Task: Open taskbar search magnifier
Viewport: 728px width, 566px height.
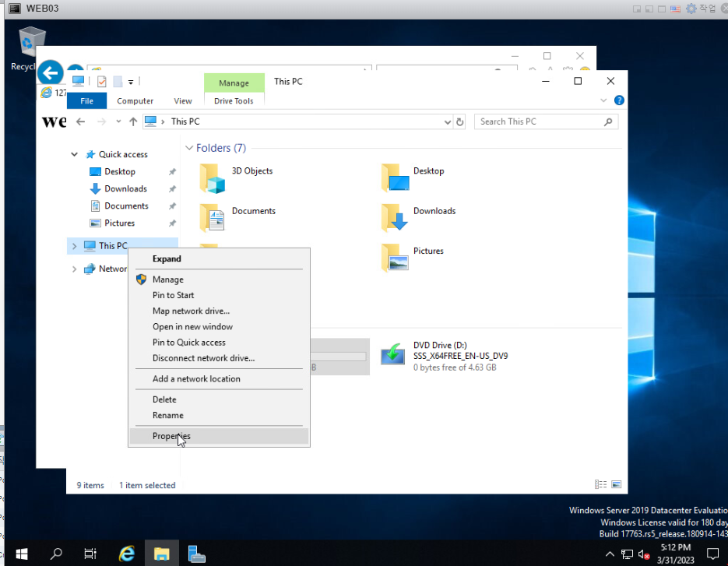Action: pyautogui.click(x=56, y=554)
